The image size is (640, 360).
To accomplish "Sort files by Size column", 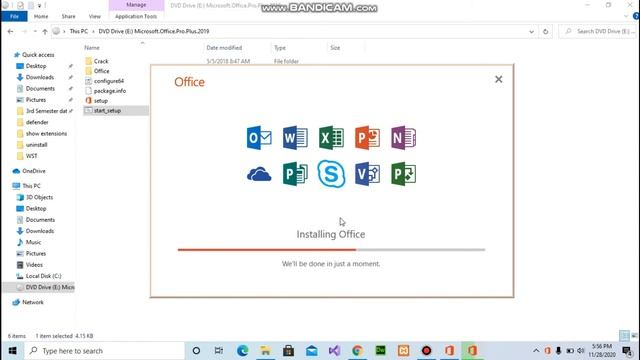I will point(335,48).
